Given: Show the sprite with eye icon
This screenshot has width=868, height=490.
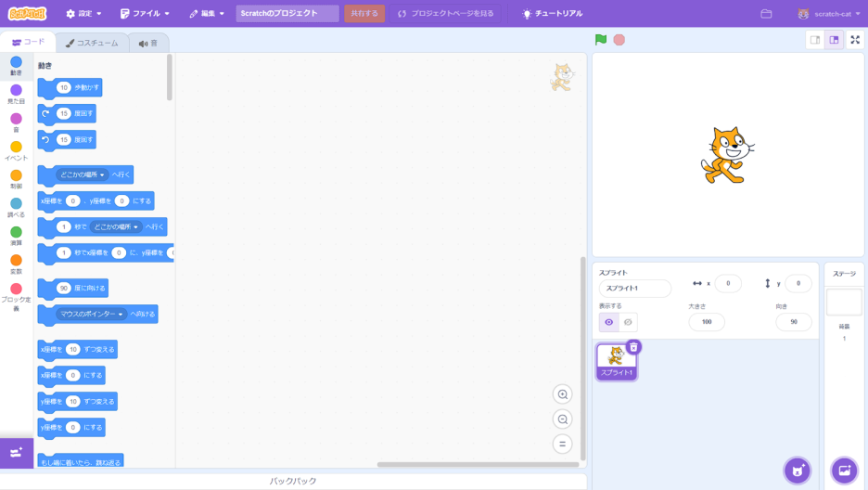Looking at the screenshot, I should click(x=608, y=322).
